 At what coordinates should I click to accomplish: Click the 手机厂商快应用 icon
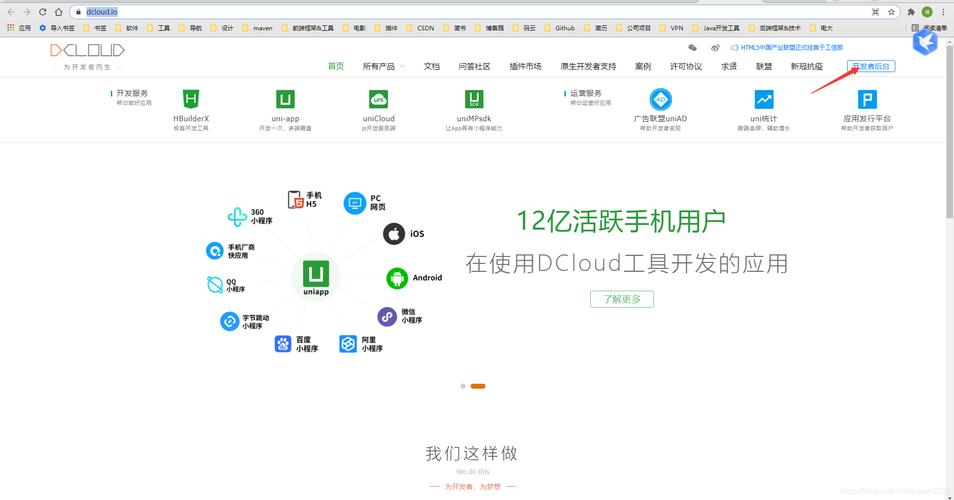215,251
